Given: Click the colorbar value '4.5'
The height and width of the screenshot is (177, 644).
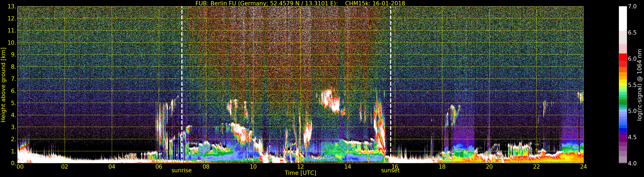Looking at the screenshot, I should [x=632, y=137].
